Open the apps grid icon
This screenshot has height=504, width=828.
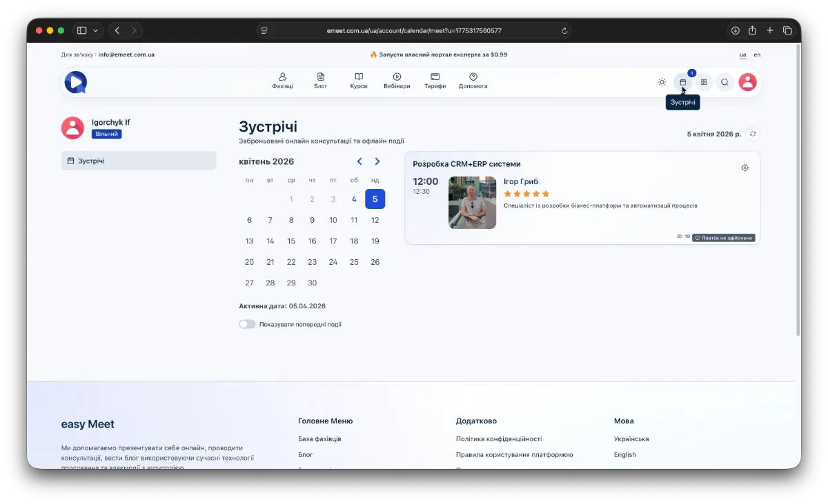click(704, 82)
